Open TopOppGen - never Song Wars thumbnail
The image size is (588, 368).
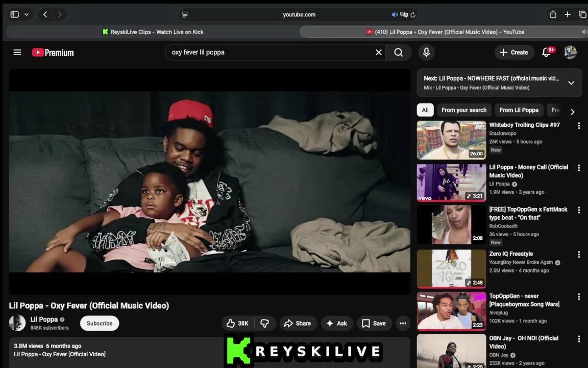click(452, 311)
